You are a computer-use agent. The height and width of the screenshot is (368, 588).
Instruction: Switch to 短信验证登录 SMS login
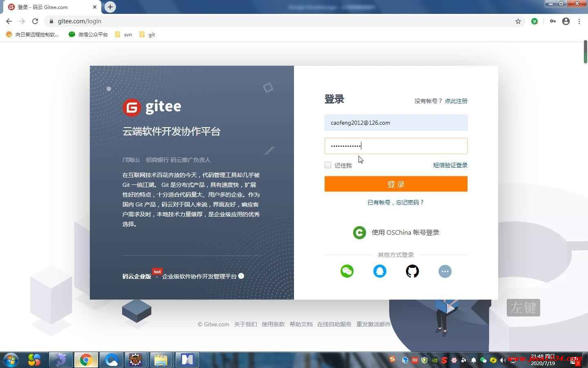click(x=450, y=165)
